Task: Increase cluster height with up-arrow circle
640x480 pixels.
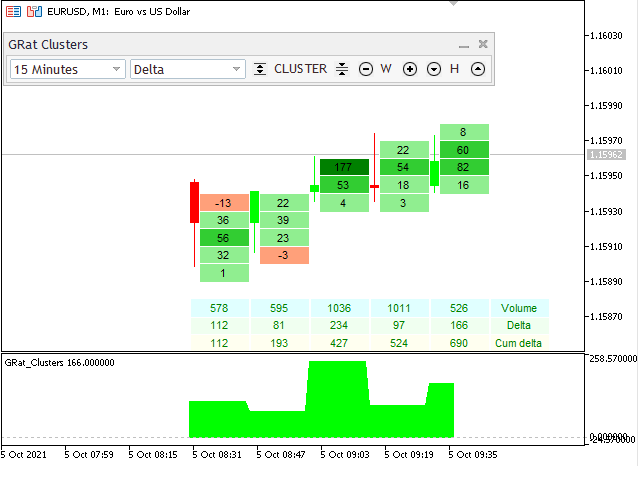Action: (x=478, y=69)
